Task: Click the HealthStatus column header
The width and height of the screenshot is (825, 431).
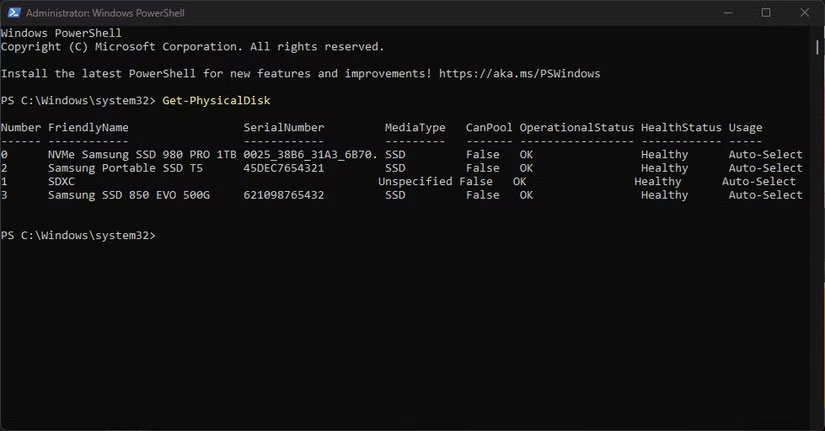Action: point(681,128)
